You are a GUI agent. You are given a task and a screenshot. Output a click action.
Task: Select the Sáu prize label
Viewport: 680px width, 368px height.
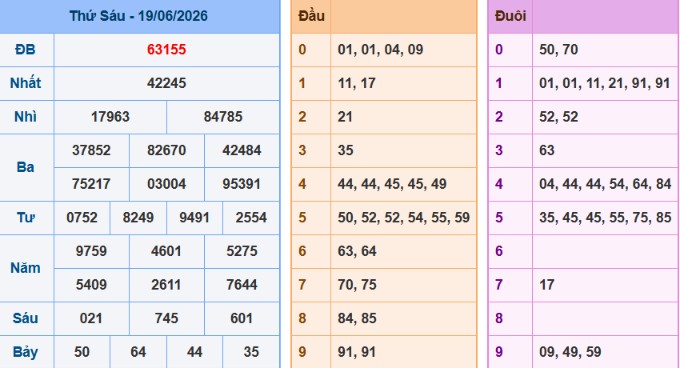click(25, 318)
